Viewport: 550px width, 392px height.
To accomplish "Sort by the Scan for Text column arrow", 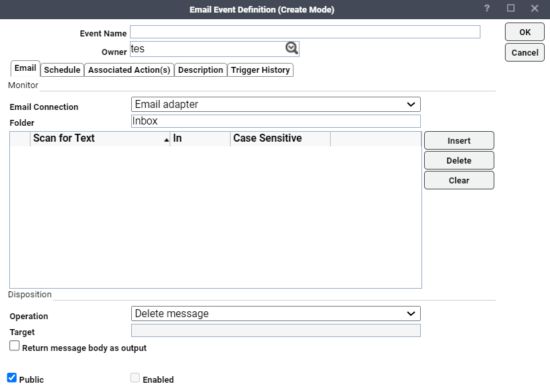I will coord(166,140).
